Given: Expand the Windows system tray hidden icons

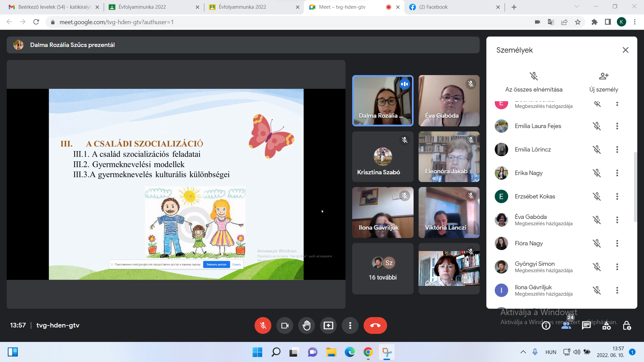Looking at the screenshot, I should pyautogui.click(x=523, y=352).
